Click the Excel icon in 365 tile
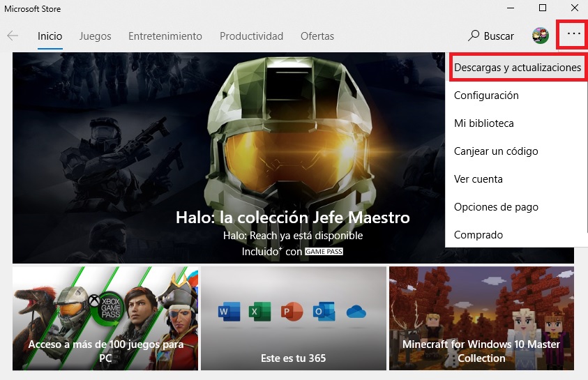 [260, 312]
